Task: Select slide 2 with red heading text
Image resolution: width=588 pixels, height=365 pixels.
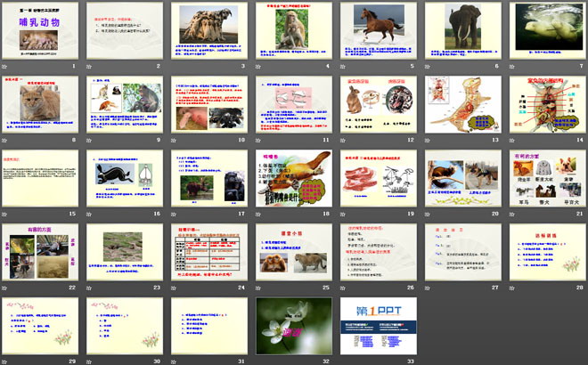Action: click(124, 34)
